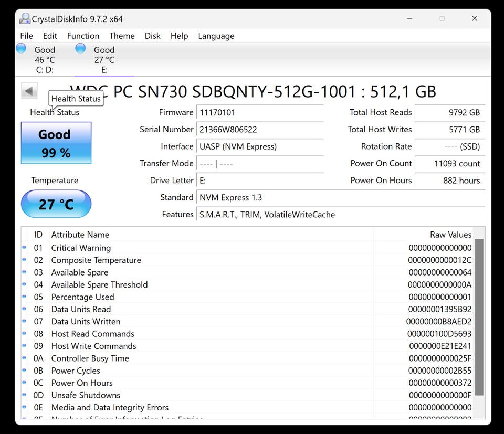Select the Composite Temperature attribute name
This screenshot has height=434, width=504.
coord(96,260)
